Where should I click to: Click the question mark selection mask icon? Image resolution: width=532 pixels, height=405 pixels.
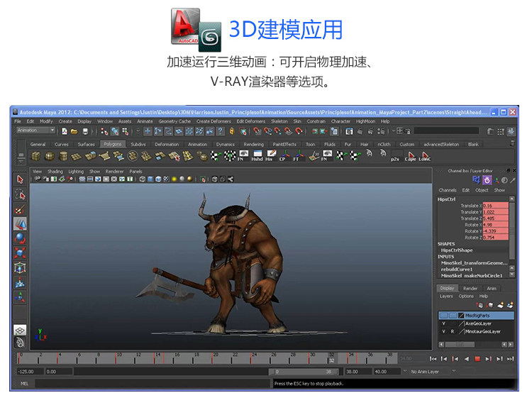point(220,131)
